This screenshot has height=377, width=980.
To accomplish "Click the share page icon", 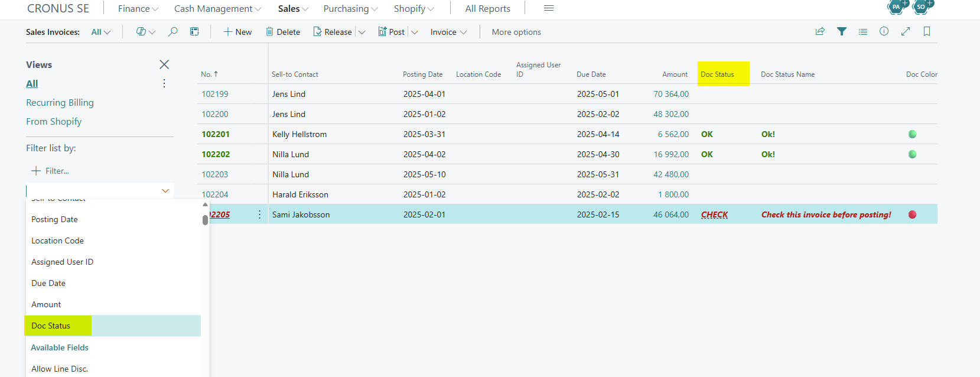I will point(820,32).
